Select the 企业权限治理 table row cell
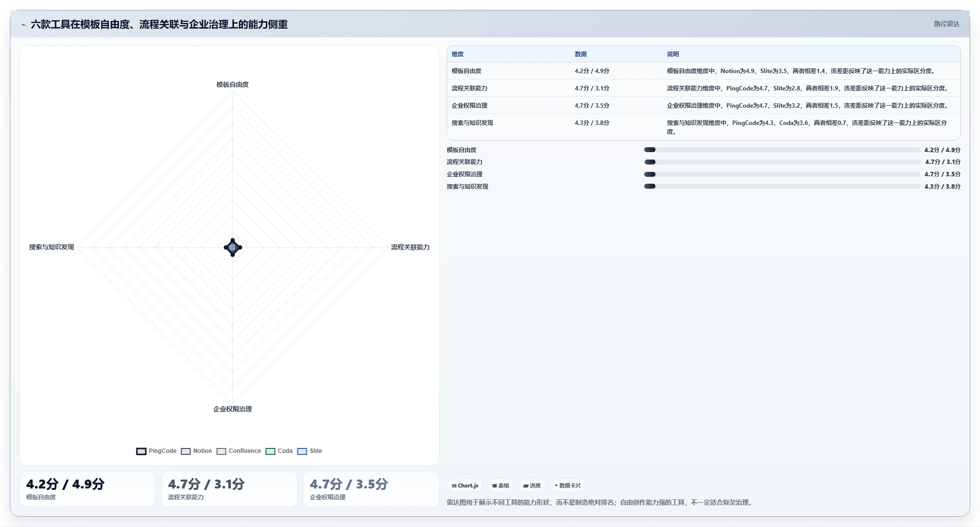Viewport: 980px width, 527px height. pyautogui.click(x=469, y=106)
